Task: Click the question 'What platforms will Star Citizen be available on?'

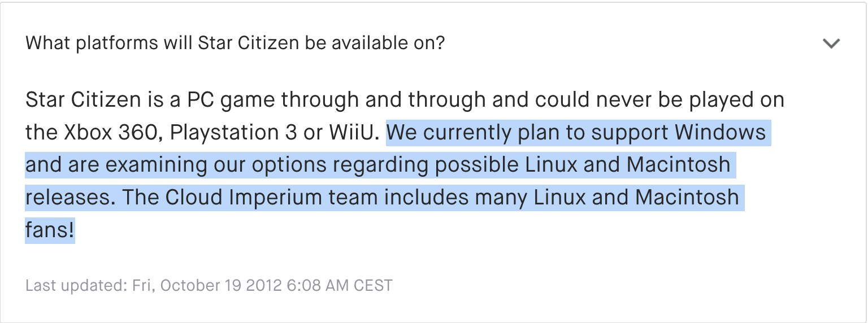Action: pos(235,43)
